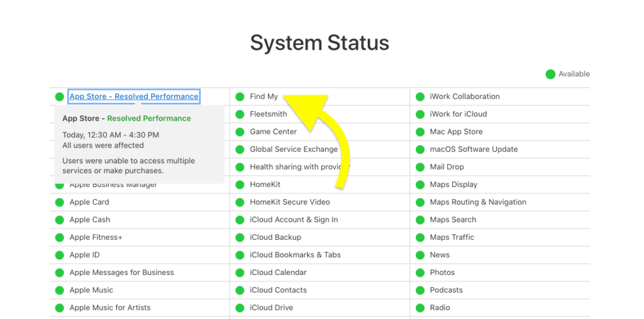Click the Apple Messages for Business label

(x=121, y=273)
